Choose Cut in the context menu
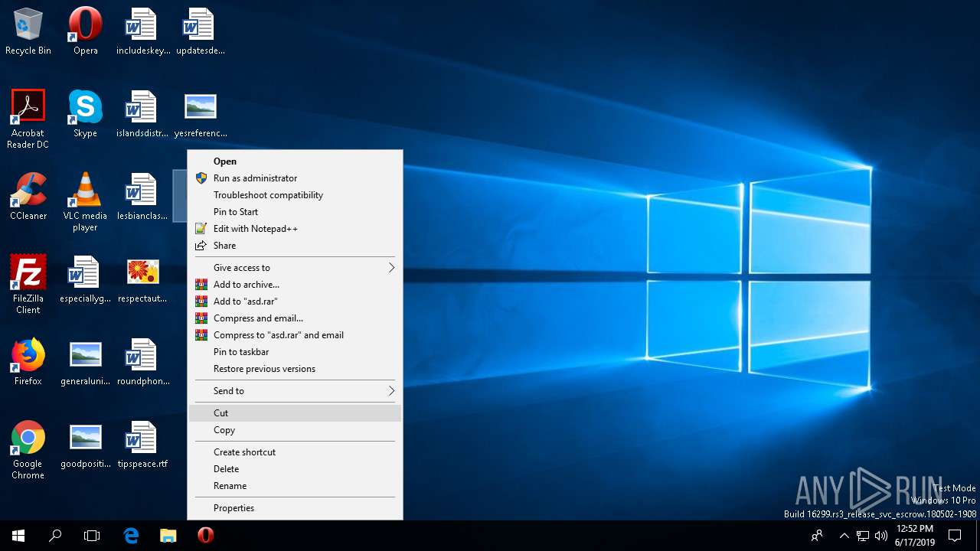The image size is (980, 551). (295, 413)
